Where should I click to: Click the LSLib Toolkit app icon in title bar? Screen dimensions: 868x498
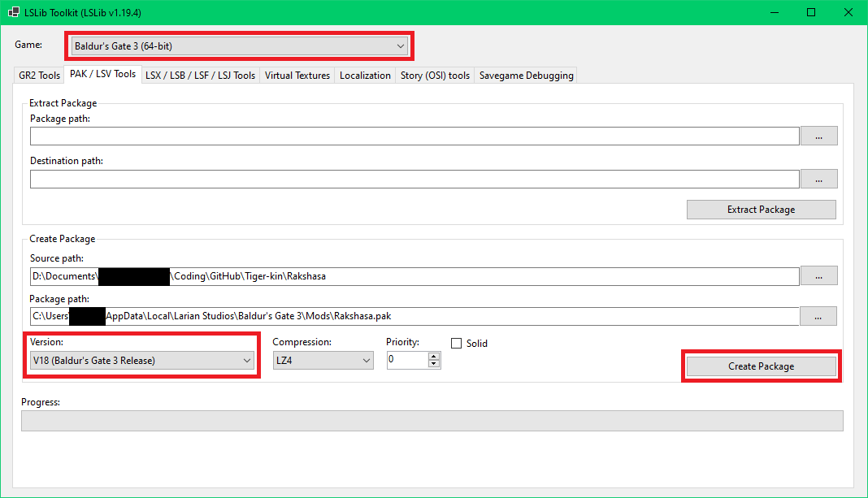14,13
